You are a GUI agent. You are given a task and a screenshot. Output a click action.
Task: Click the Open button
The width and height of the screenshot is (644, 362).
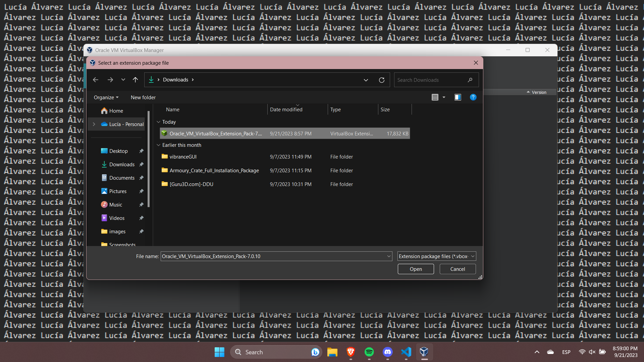tap(416, 269)
